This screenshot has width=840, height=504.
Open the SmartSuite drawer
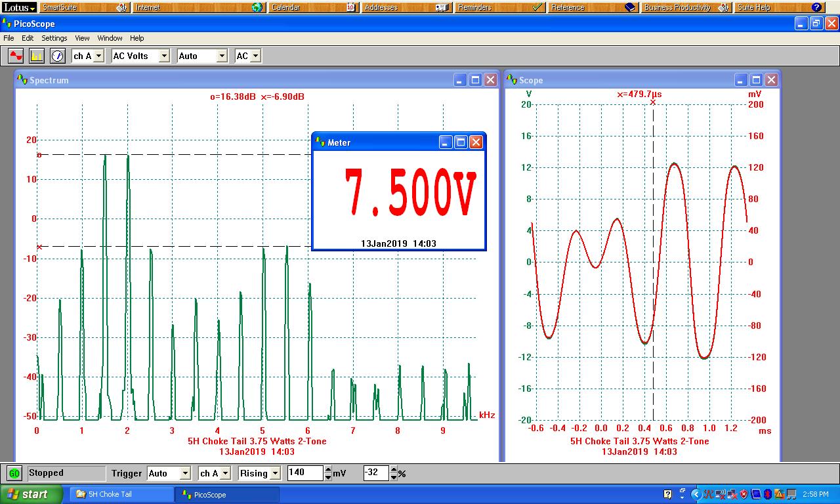[x=85, y=7]
